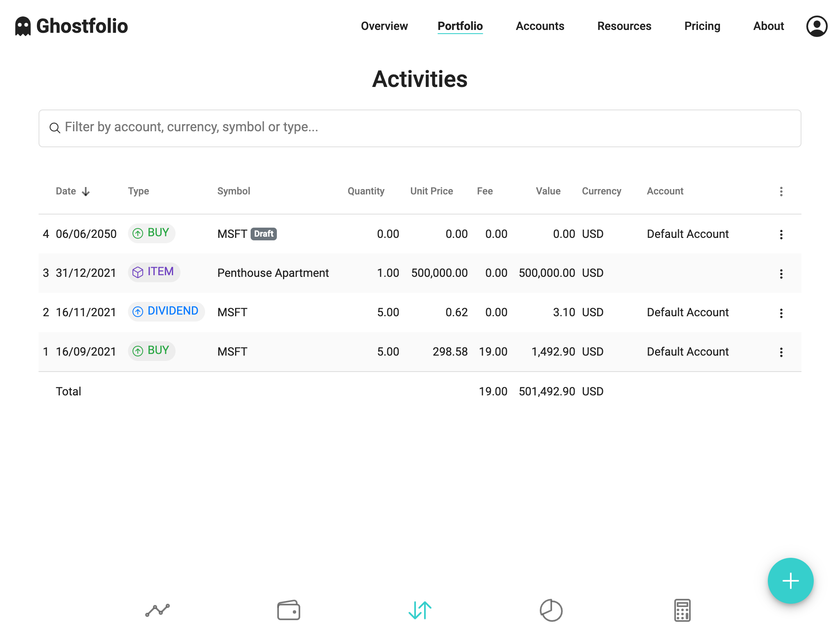Switch to the Accounts menu item
This screenshot has height=630, width=840.
(539, 26)
